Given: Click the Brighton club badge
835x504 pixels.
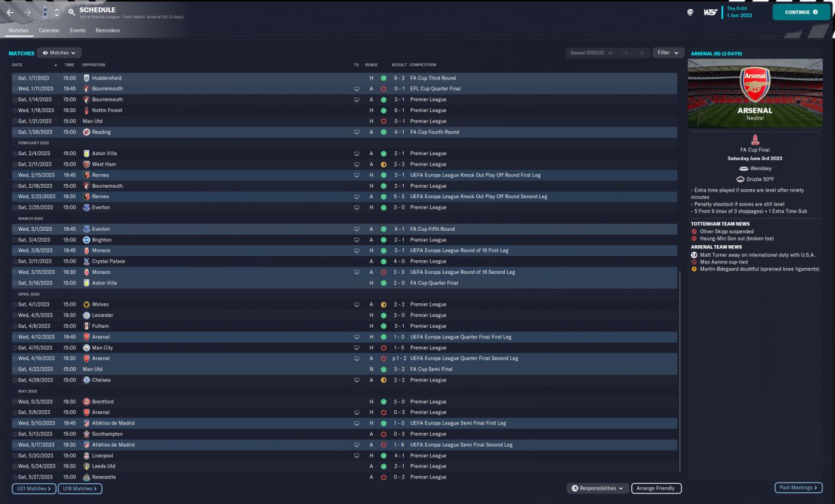Looking at the screenshot, I should [86, 240].
